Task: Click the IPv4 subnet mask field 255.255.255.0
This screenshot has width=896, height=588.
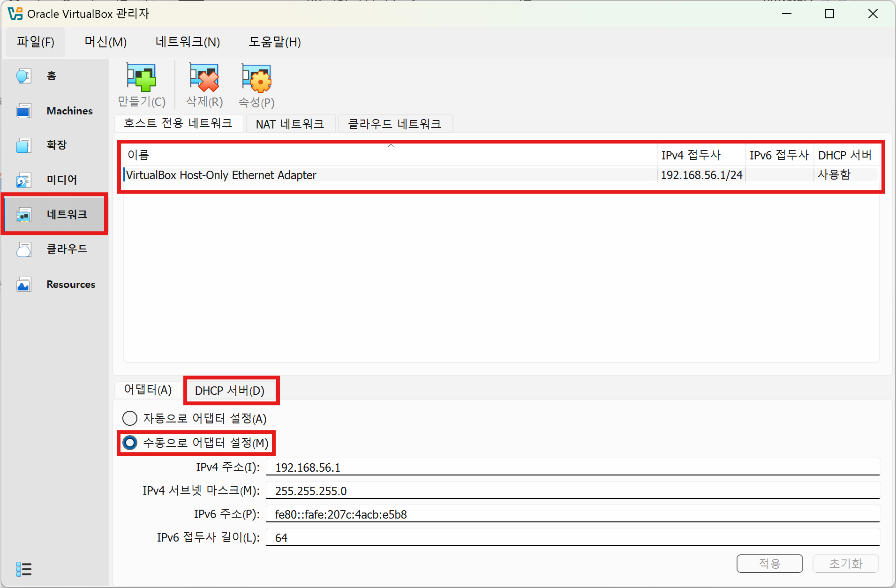Action: click(573, 490)
